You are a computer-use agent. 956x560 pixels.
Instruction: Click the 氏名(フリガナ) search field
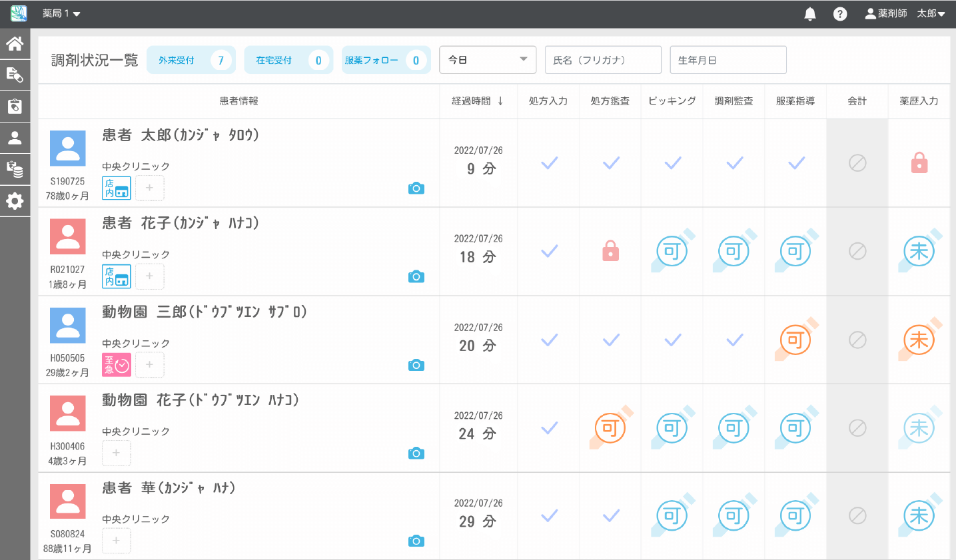pos(603,60)
